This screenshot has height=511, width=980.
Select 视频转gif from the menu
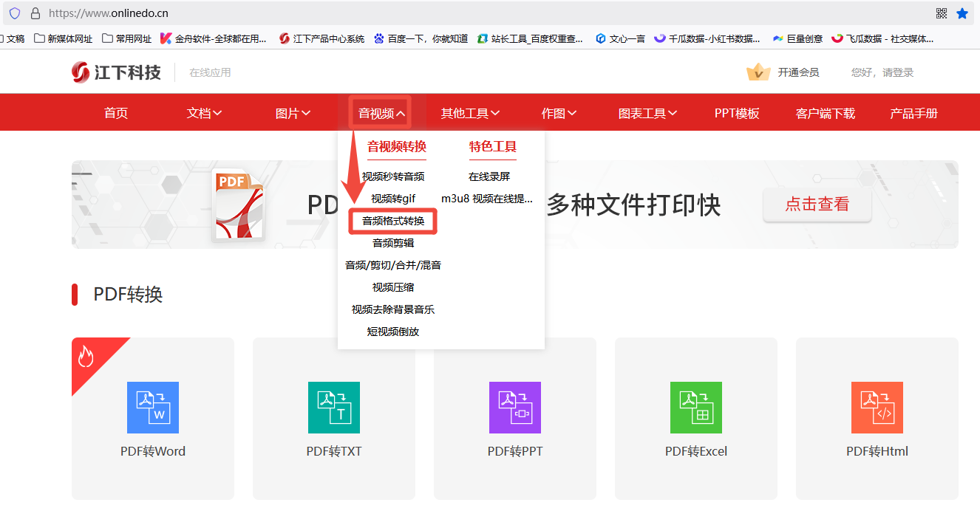click(393, 199)
